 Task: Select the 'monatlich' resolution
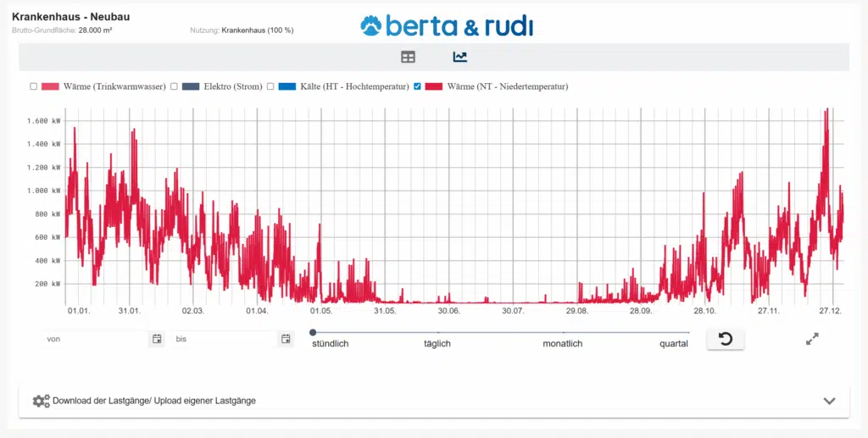point(563,343)
